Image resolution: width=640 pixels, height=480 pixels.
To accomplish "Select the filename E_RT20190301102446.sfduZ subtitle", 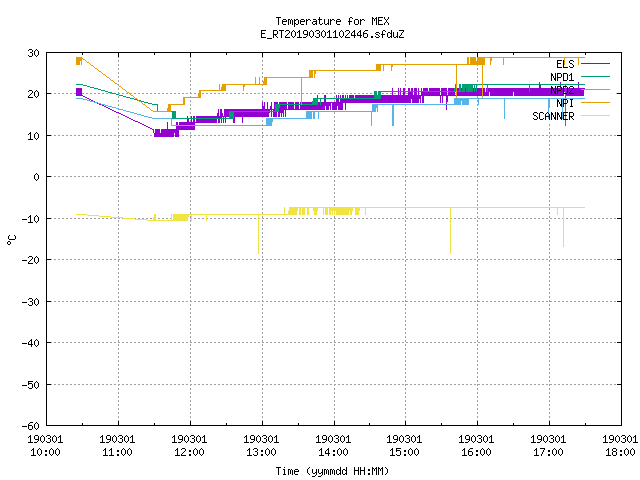I will (x=332, y=34).
